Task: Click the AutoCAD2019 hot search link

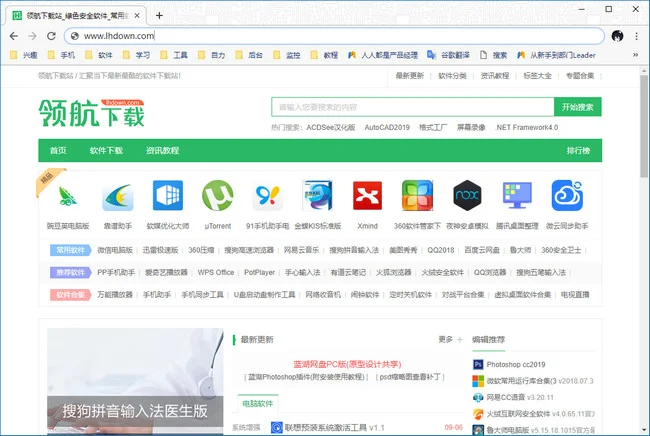Action: click(387, 128)
